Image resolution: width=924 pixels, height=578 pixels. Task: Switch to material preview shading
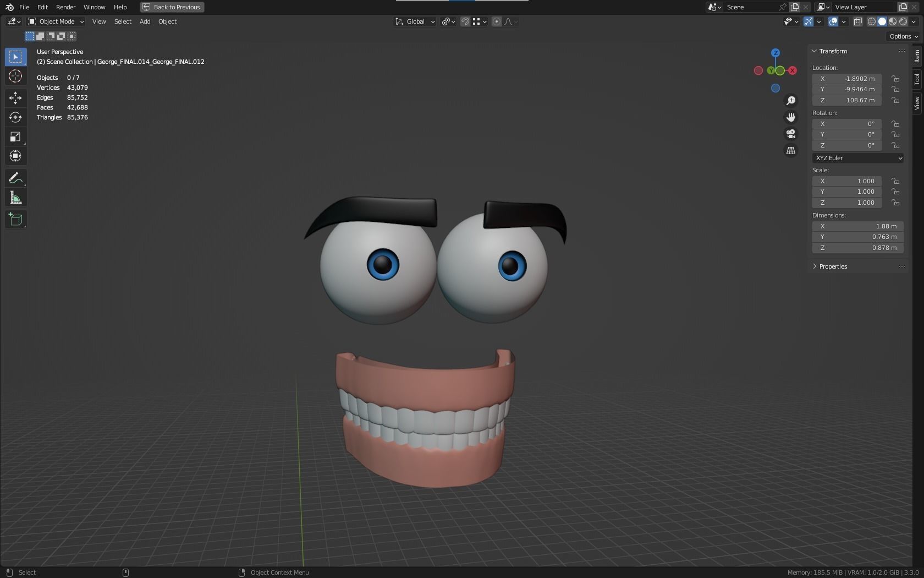pyautogui.click(x=893, y=21)
